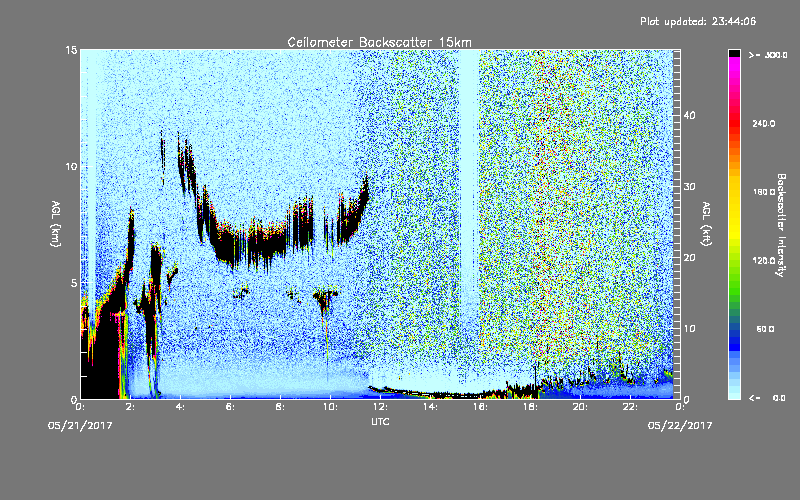The height and width of the screenshot is (500, 800).
Task: Click the 15 km tick label
Action: (71, 50)
